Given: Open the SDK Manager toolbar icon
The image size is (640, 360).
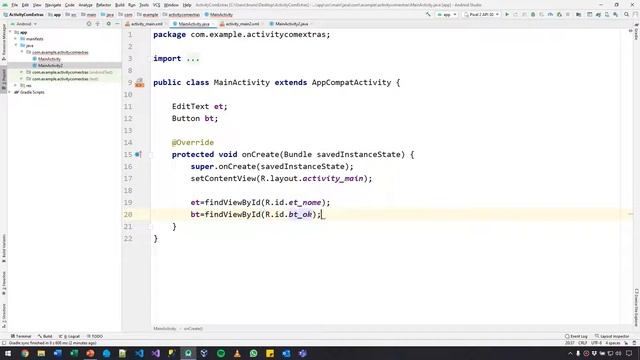Looking at the screenshot, I should coord(616,14).
